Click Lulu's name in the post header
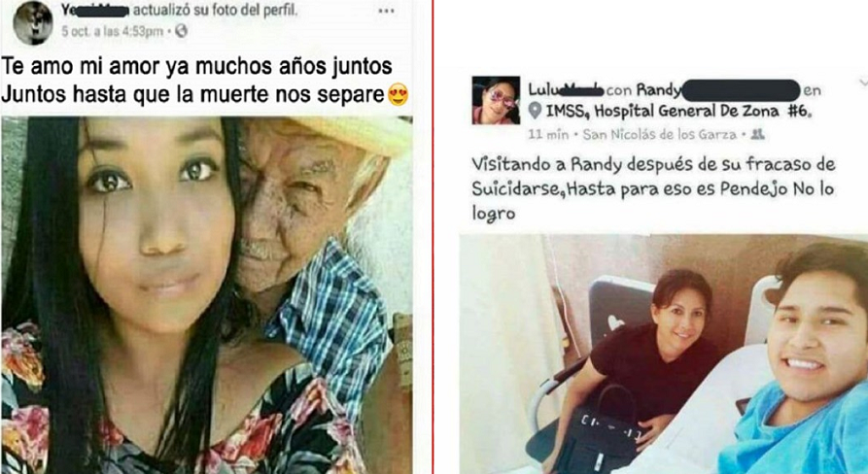The image size is (868, 474). click(566, 90)
